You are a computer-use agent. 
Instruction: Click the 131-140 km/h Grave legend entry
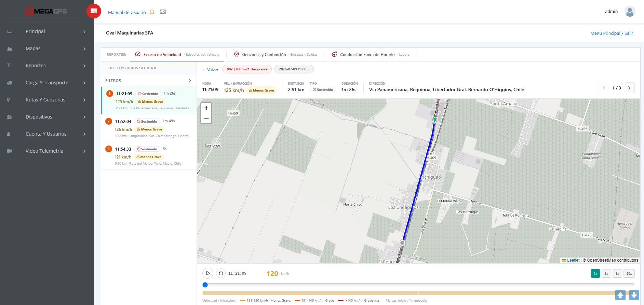[314, 301]
